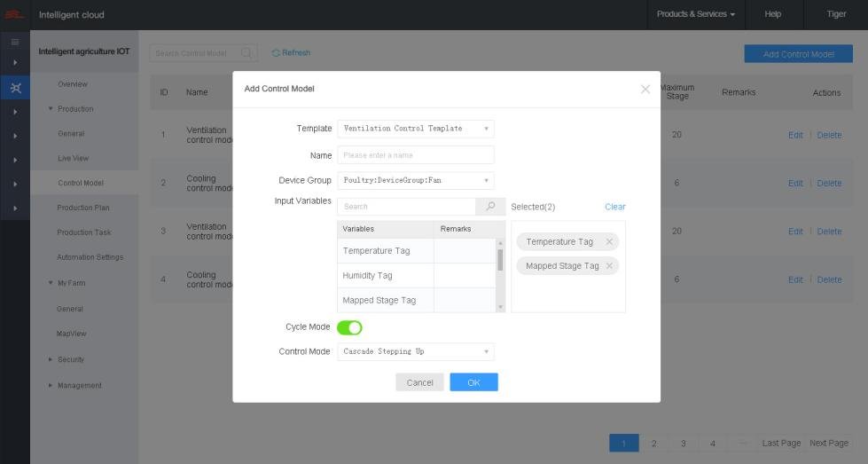Toggle the Cycle Mode switch
The height and width of the screenshot is (464, 868).
[x=349, y=327]
